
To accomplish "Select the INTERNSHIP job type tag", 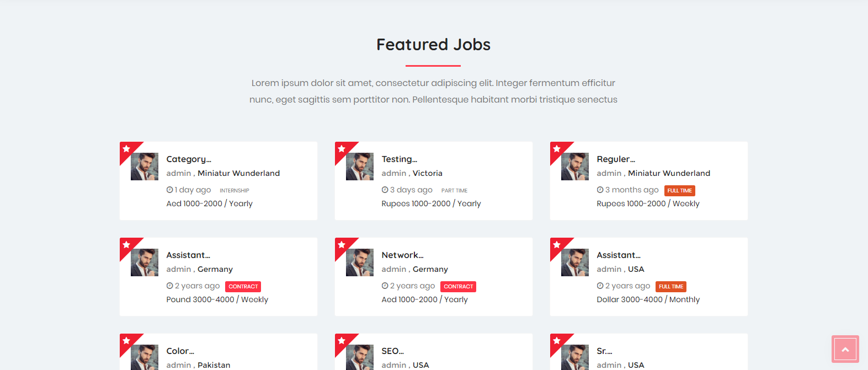I will [235, 191].
